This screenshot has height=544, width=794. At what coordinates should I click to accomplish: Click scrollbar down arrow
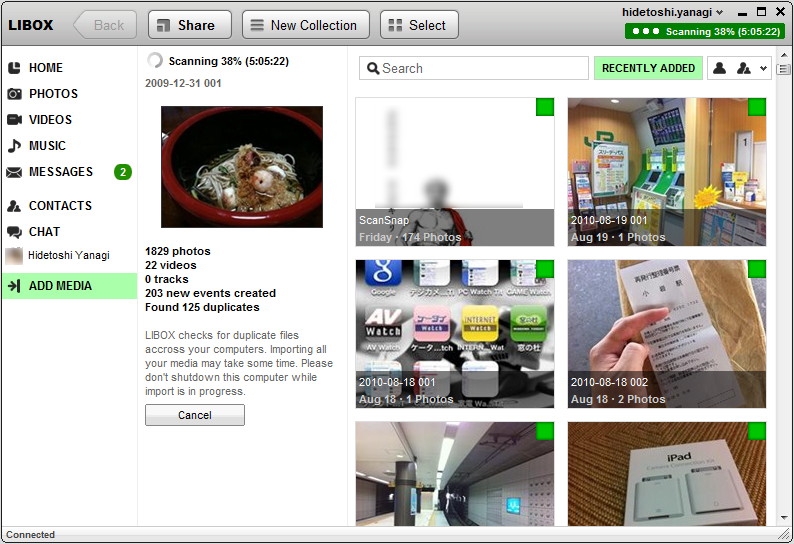pyautogui.click(x=784, y=518)
